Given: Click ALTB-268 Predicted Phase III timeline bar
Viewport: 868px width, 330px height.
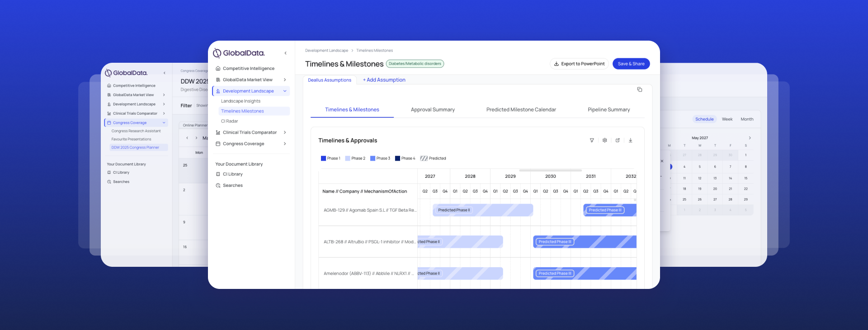Looking at the screenshot, I should point(585,242).
